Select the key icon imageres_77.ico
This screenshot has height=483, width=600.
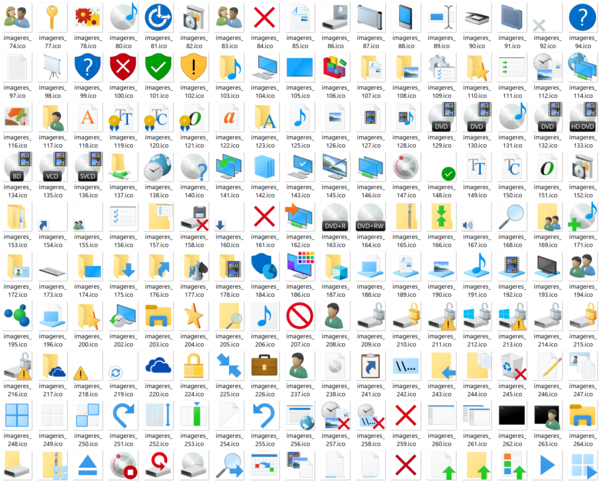(x=52, y=18)
